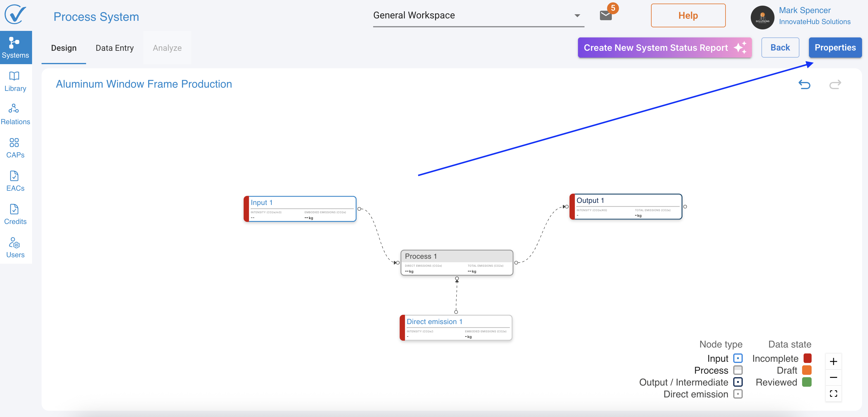The width and height of the screenshot is (868, 417).
Task: Click the undo arrow icon
Action: [x=804, y=84]
